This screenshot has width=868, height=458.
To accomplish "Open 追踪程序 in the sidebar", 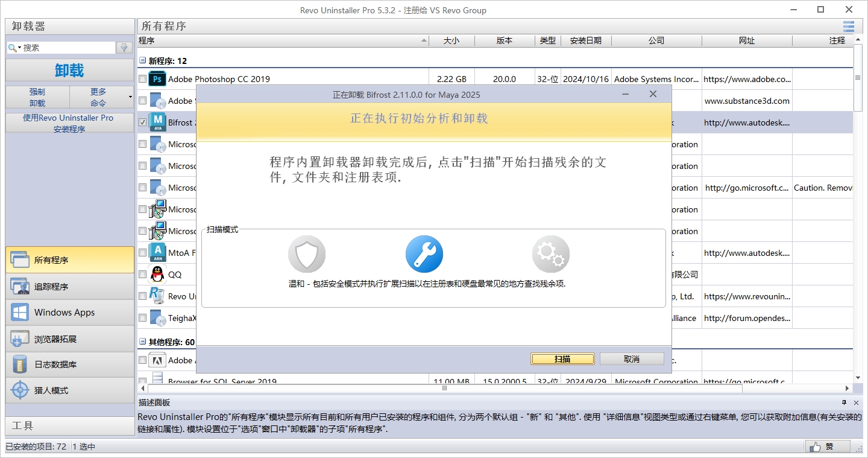I will (x=70, y=287).
